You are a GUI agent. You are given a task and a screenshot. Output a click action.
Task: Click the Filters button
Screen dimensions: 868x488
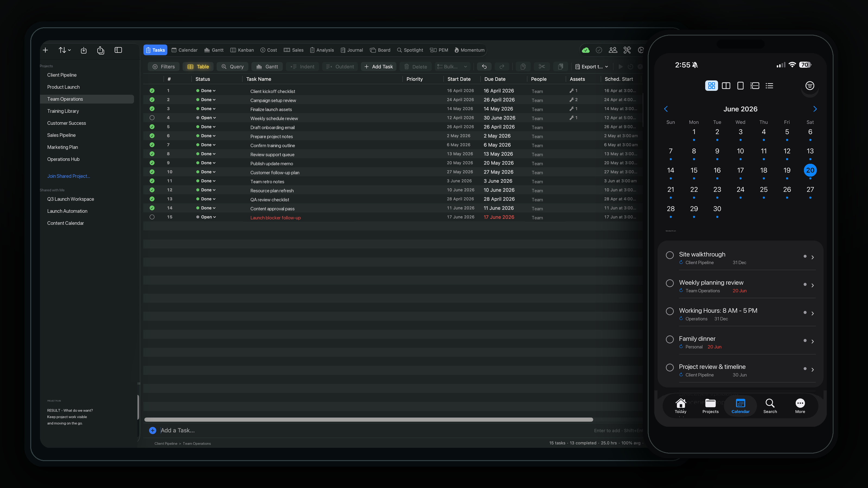[x=164, y=67]
